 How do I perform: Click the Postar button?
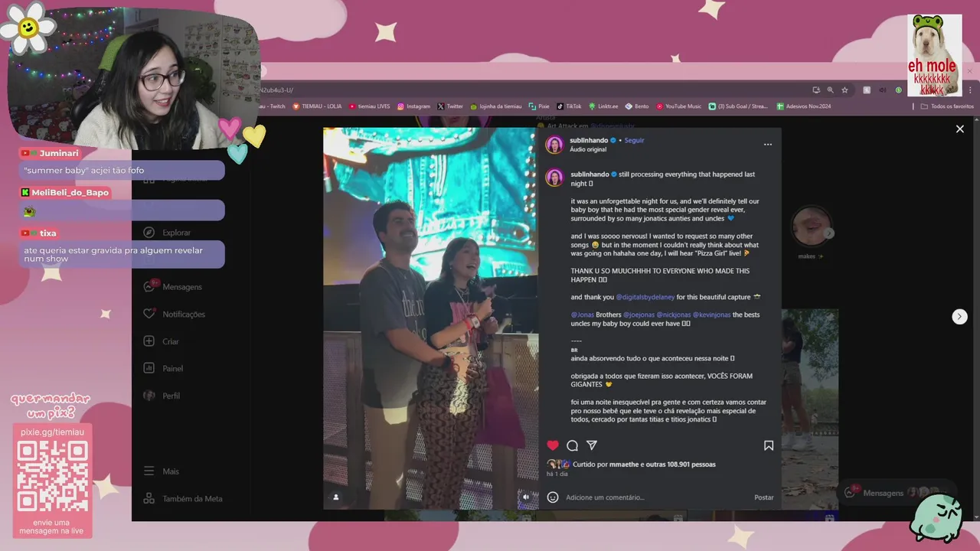pos(764,497)
